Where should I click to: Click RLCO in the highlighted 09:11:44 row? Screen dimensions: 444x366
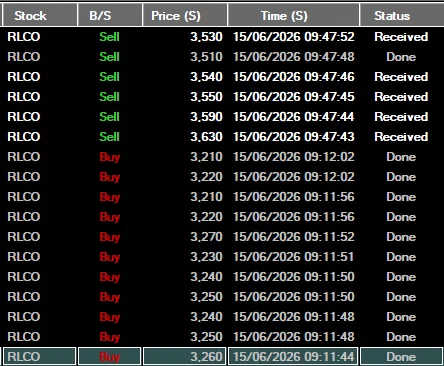click(24, 357)
